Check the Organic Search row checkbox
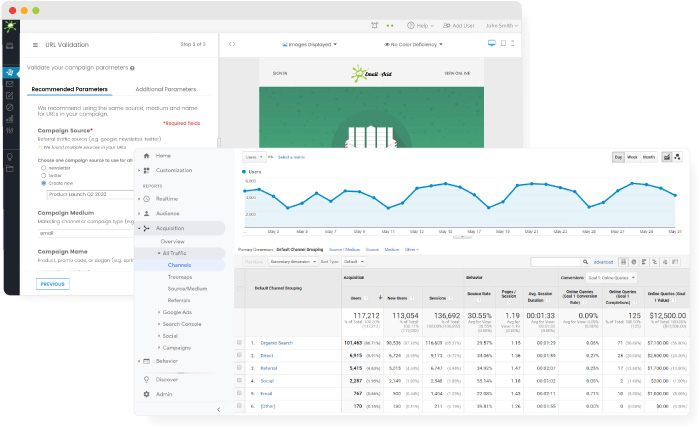 click(239, 343)
